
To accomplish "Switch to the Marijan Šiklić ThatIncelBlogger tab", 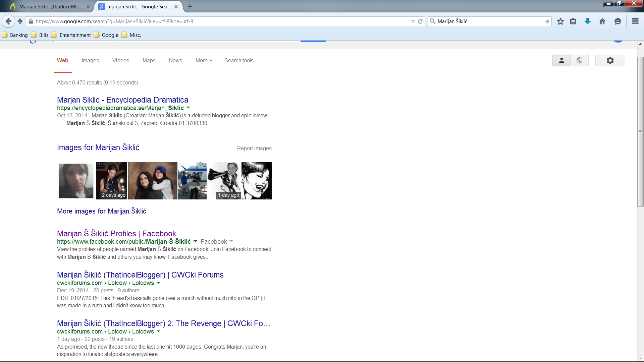I will [x=50, y=6].
